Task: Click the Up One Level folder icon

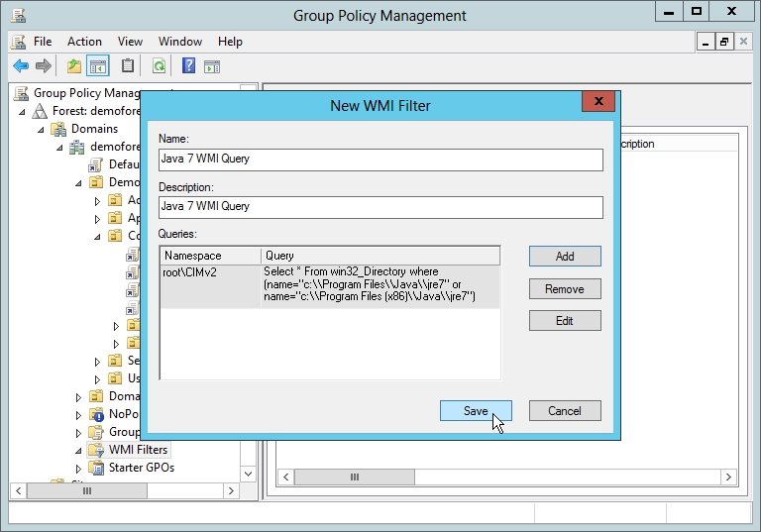Action: 74,66
